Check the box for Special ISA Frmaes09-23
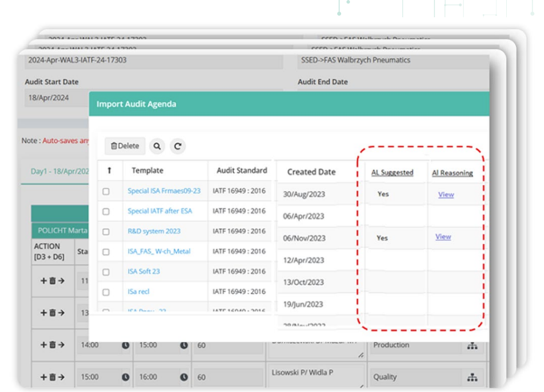This screenshot has width=544, height=392. pos(107,190)
